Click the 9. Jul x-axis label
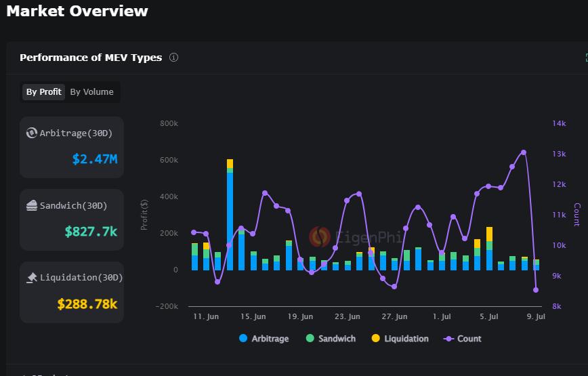The height and width of the screenshot is (376, 588). [536, 316]
